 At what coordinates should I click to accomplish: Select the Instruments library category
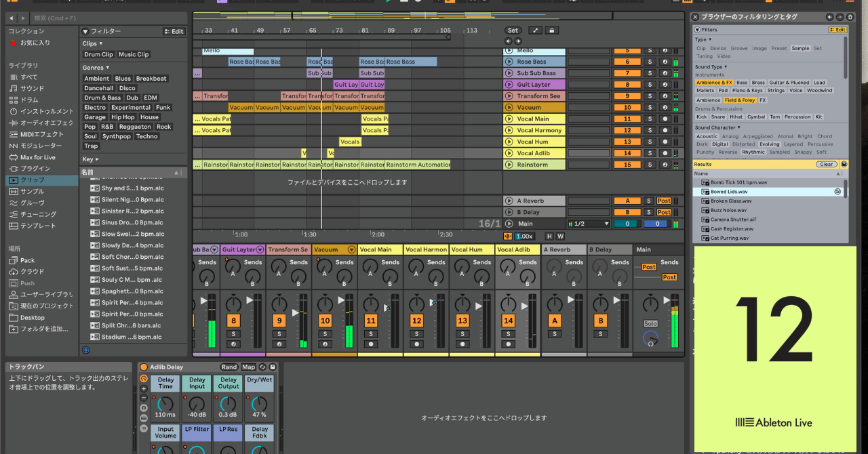(x=41, y=111)
